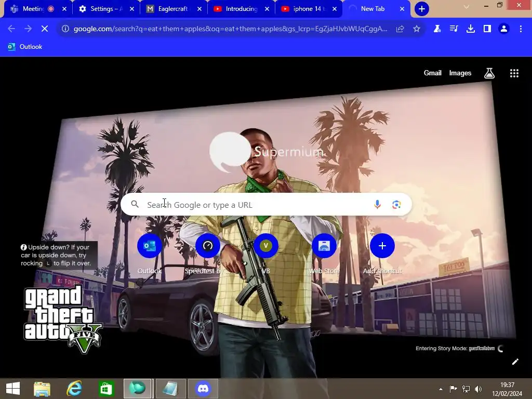
Task: Open the Action Center flag icon
Action: 453,389
